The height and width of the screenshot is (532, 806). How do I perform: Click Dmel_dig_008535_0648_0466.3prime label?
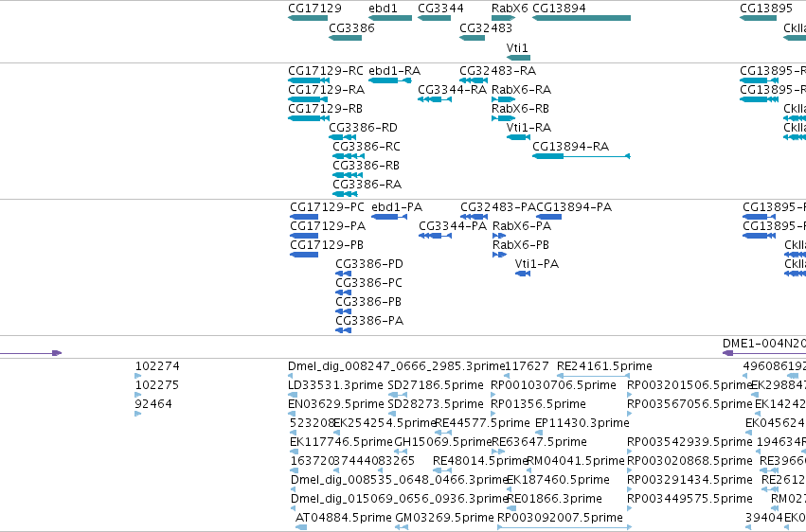tap(399, 480)
